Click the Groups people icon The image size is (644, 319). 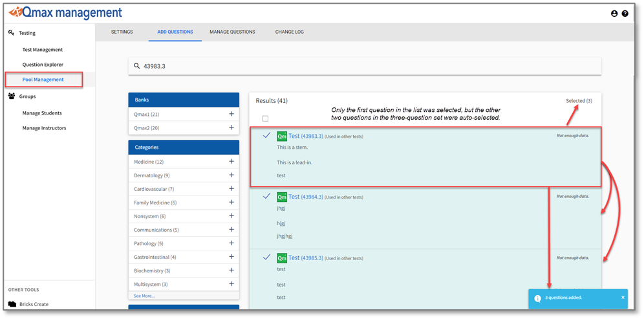click(12, 96)
